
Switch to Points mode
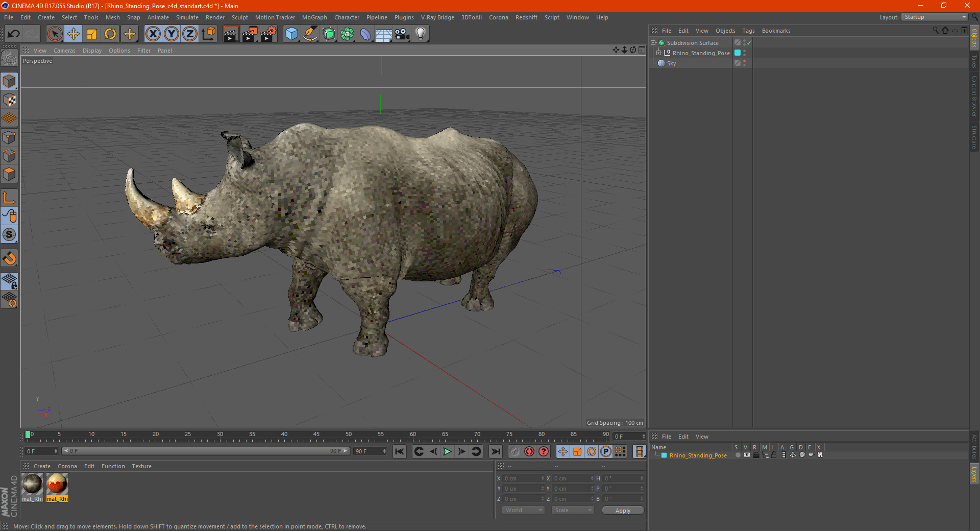click(x=9, y=137)
